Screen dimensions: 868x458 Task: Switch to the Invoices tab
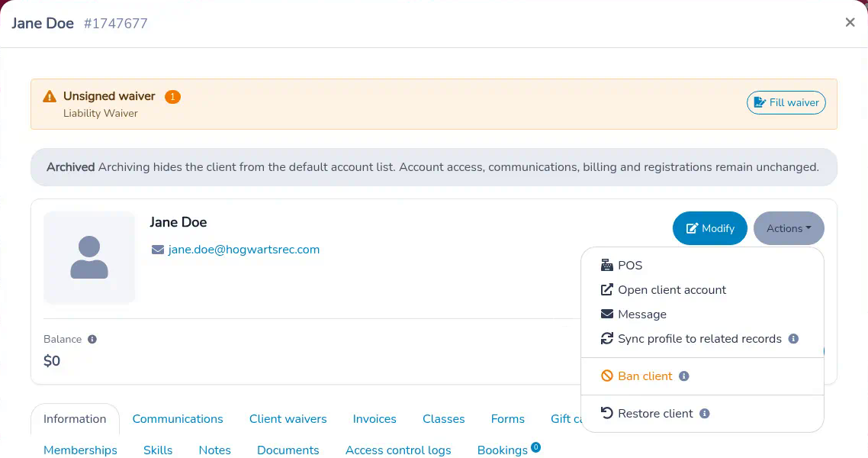(x=375, y=418)
